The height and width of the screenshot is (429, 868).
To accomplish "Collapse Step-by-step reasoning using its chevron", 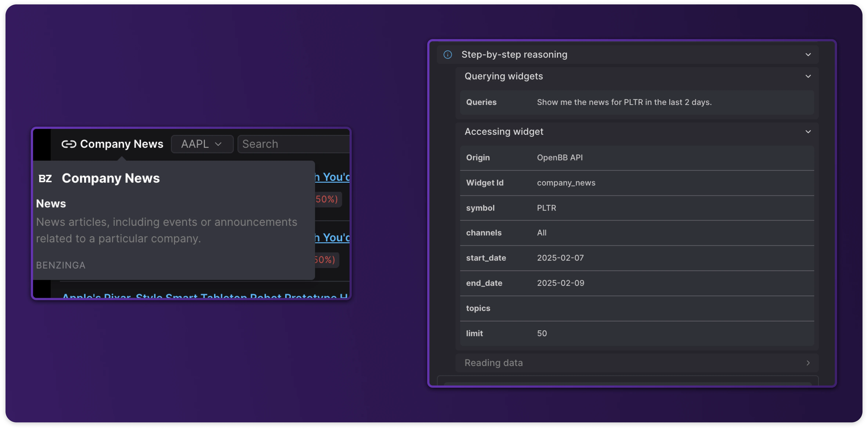I will pos(808,55).
